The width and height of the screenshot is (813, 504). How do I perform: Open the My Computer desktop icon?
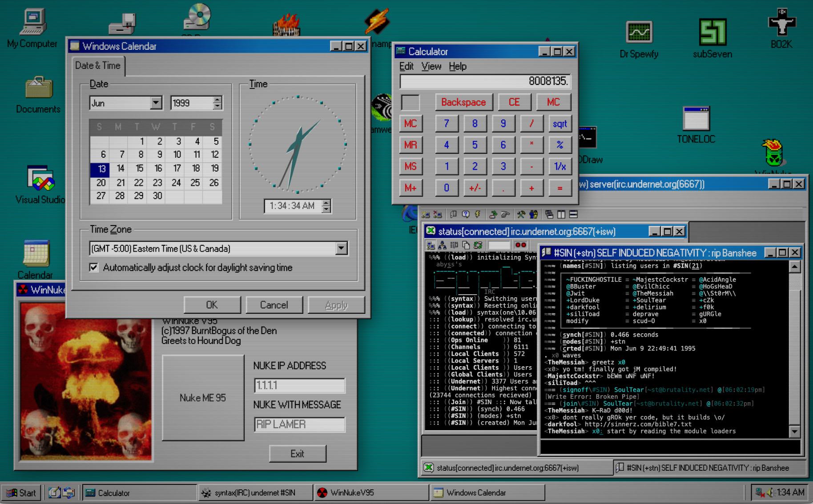point(32,28)
